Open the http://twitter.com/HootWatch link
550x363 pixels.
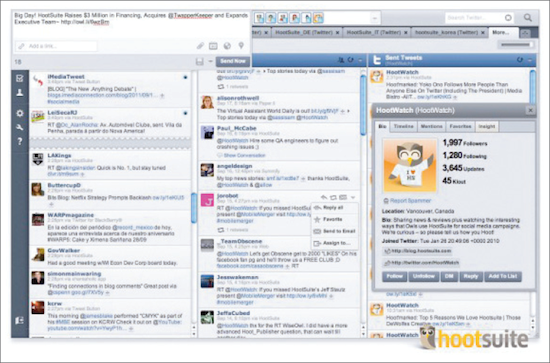(x=425, y=263)
